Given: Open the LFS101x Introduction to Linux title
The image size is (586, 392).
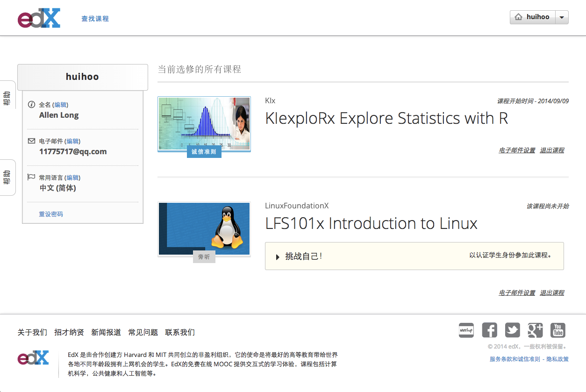Looking at the screenshot, I should coord(371,223).
